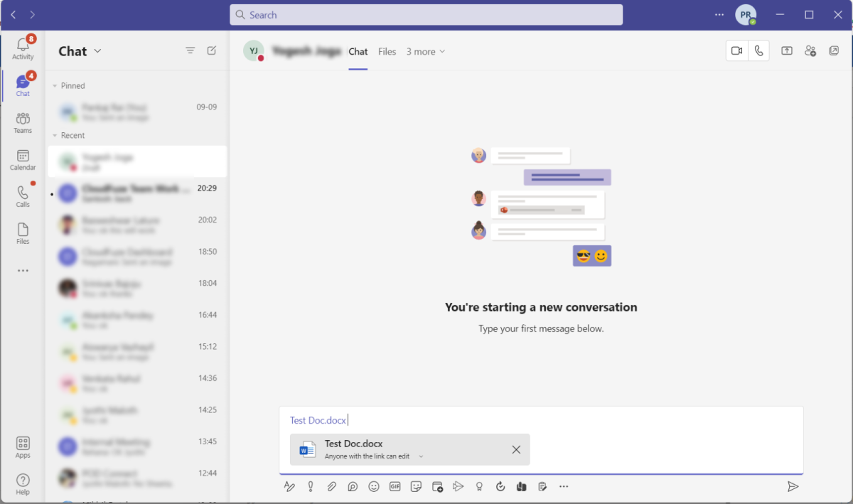Click the share screen icon
Screen dimensions: 853x504
click(787, 51)
